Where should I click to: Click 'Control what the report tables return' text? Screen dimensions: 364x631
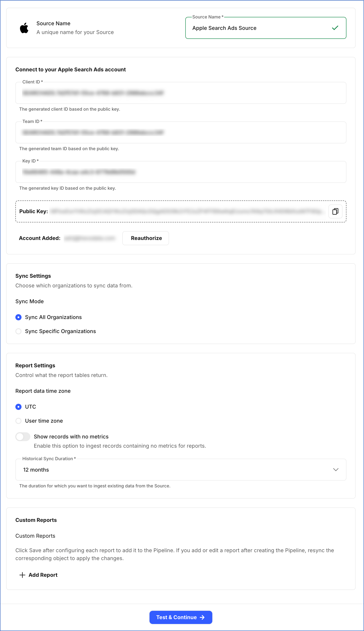click(61, 375)
